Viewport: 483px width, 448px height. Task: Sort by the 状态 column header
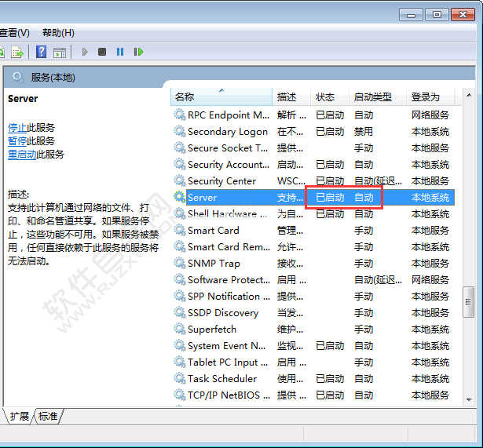(330, 97)
